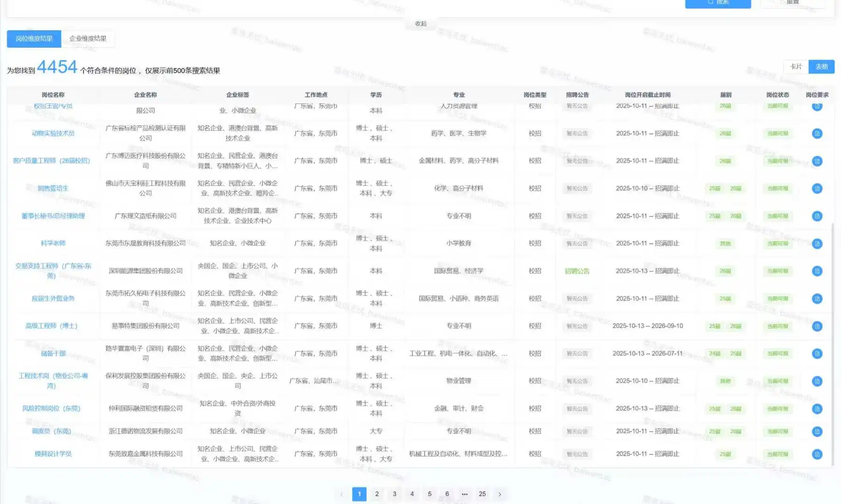Screen dimensions: 841x504
Task: Open requirements icon for 客户质量工程师 row
Action: pyautogui.click(x=817, y=161)
